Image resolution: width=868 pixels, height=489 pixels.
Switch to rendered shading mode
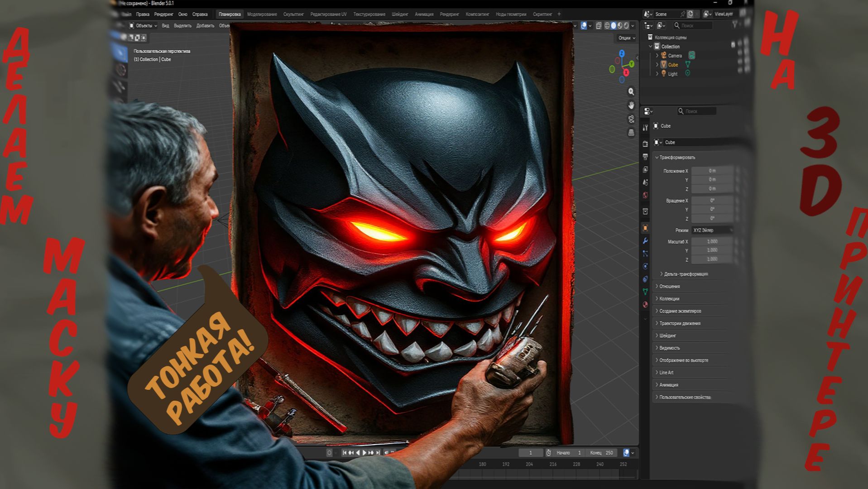click(x=626, y=26)
